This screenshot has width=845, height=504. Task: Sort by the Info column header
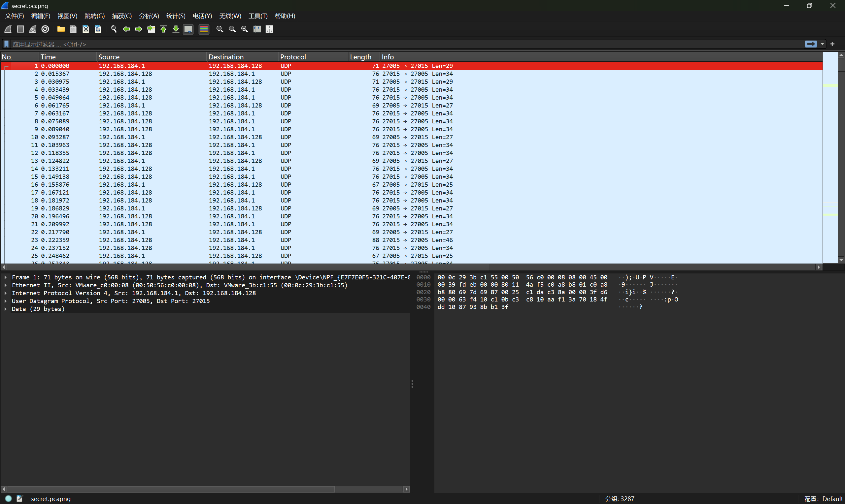tap(601, 57)
